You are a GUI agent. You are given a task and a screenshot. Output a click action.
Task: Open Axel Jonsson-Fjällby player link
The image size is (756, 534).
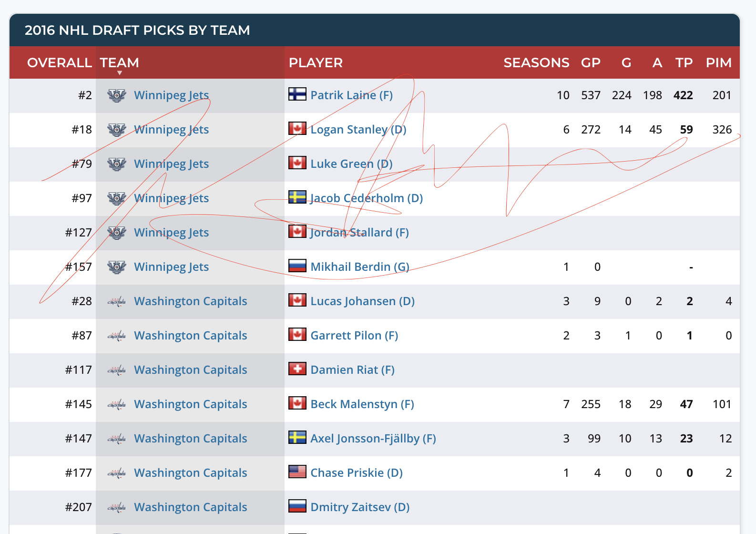(373, 439)
